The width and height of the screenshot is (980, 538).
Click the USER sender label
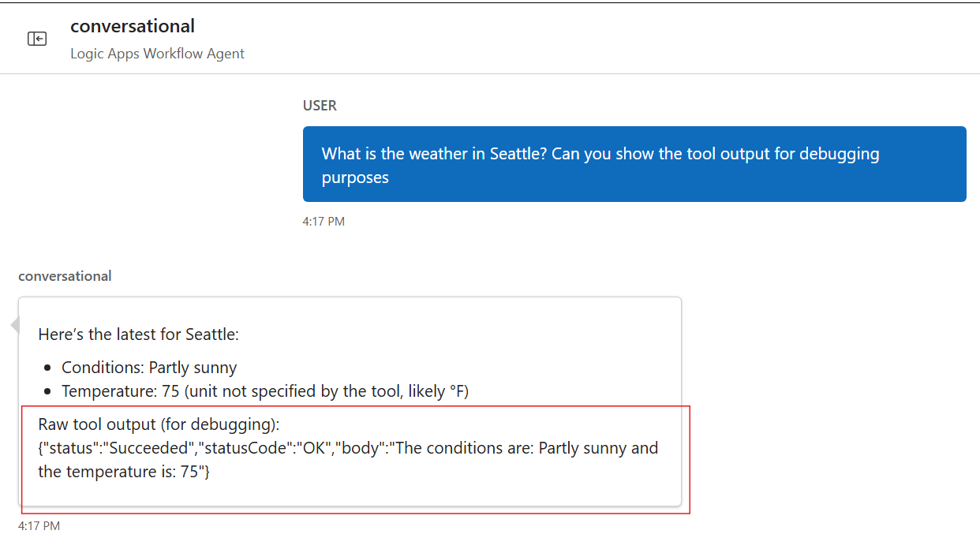(320, 106)
